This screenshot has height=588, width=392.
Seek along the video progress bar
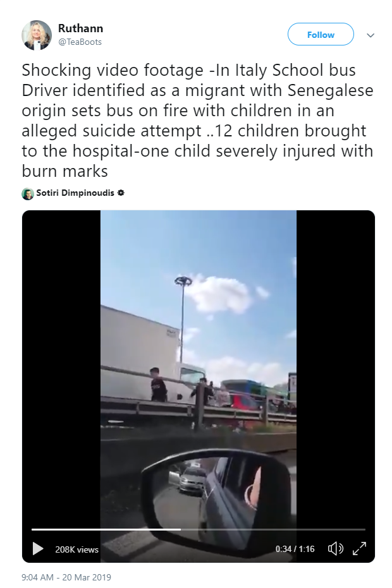[199, 529]
